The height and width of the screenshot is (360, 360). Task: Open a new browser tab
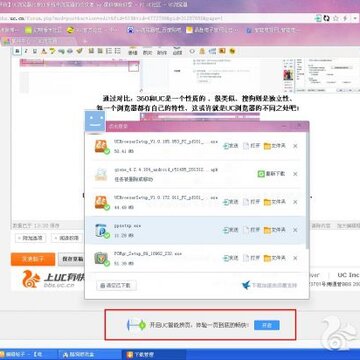[85, 41]
